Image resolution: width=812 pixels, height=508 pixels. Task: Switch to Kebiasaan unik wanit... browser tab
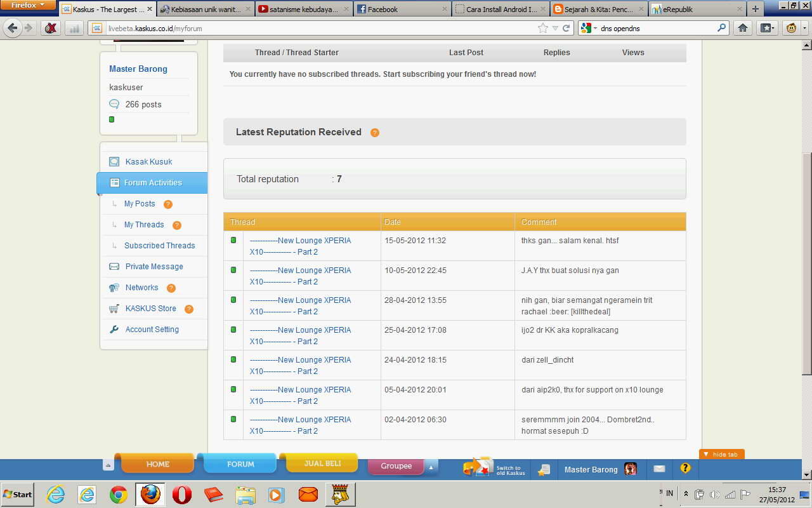click(205, 10)
